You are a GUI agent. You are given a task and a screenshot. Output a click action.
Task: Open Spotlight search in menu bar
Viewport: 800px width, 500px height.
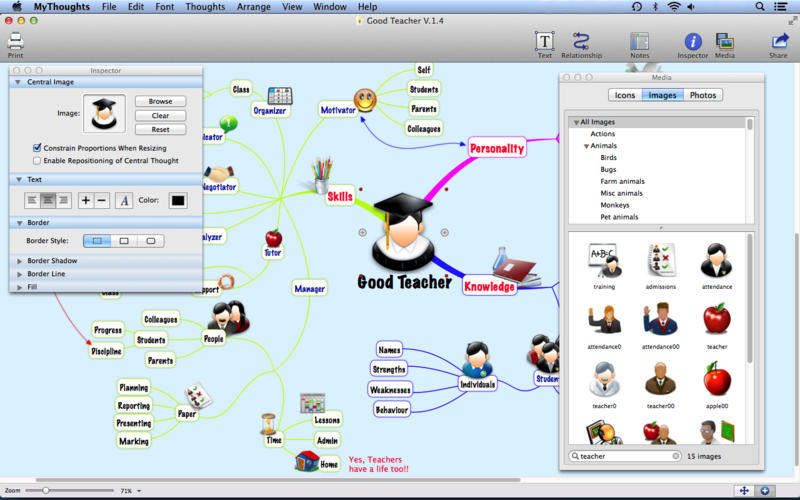pyautogui.click(x=760, y=7)
